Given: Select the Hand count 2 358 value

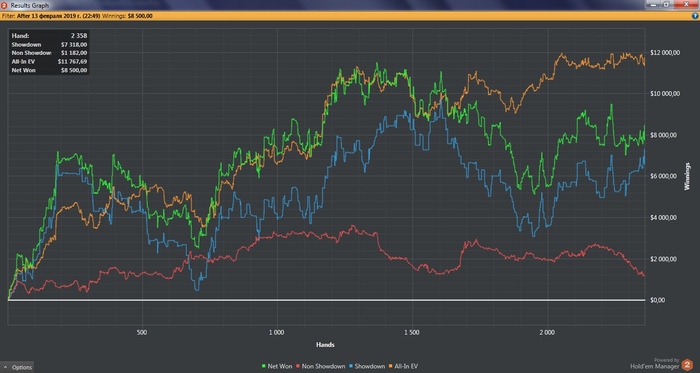Looking at the screenshot, I should [x=79, y=36].
